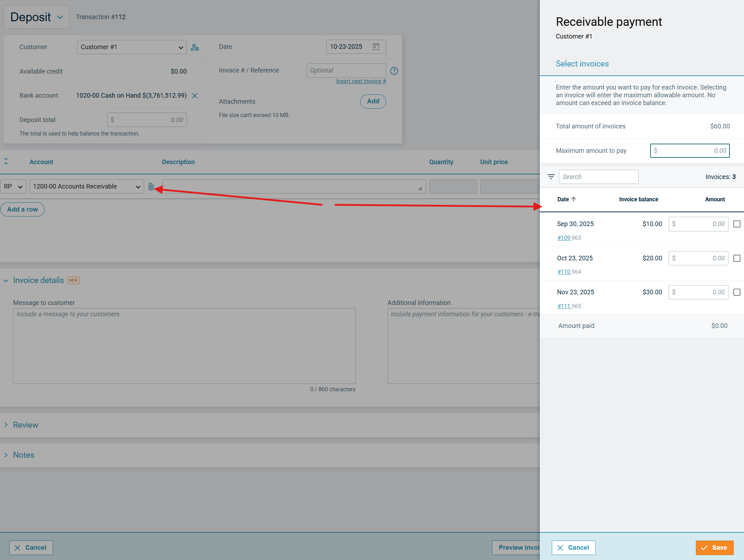Tick the Nov 23, 2025 invoice checkbox
Viewport: 744px width, 560px height.
(737, 292)
